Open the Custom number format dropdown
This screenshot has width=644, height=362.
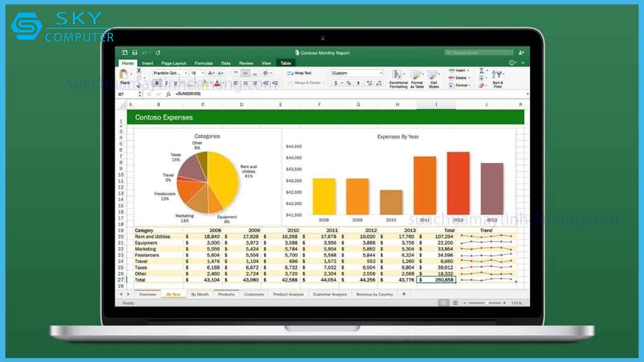357,73
